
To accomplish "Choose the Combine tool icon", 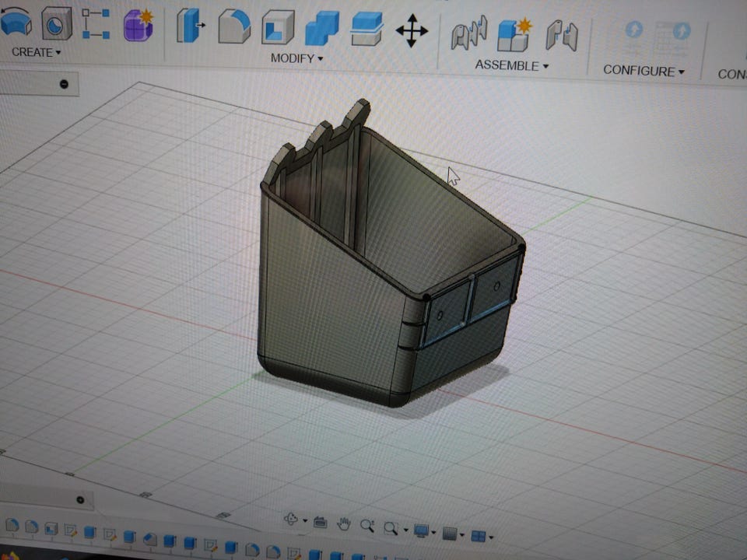I will 321,28.
